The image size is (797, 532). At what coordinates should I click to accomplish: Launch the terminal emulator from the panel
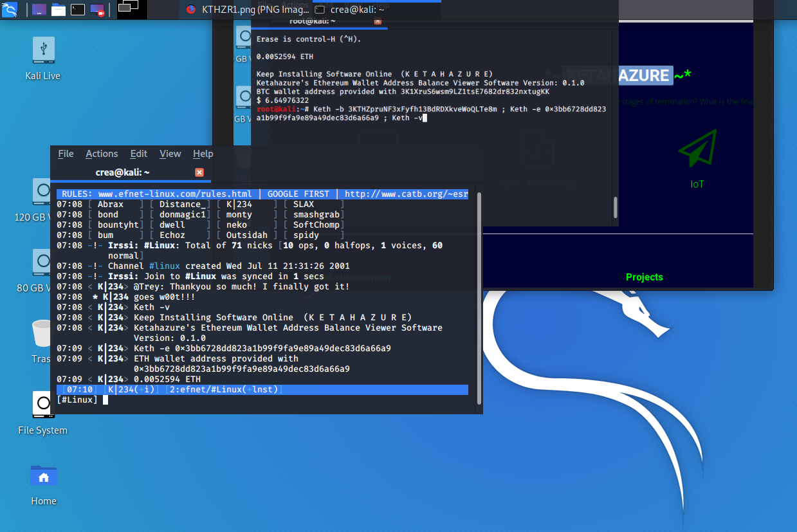click(78, 10)
